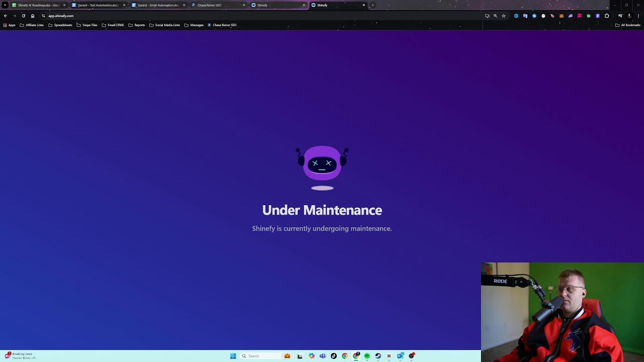Image resolution: width=644 pixels, height=362 pixels.
Task: Reload the Shinefy page
Action: click(24, 16)
